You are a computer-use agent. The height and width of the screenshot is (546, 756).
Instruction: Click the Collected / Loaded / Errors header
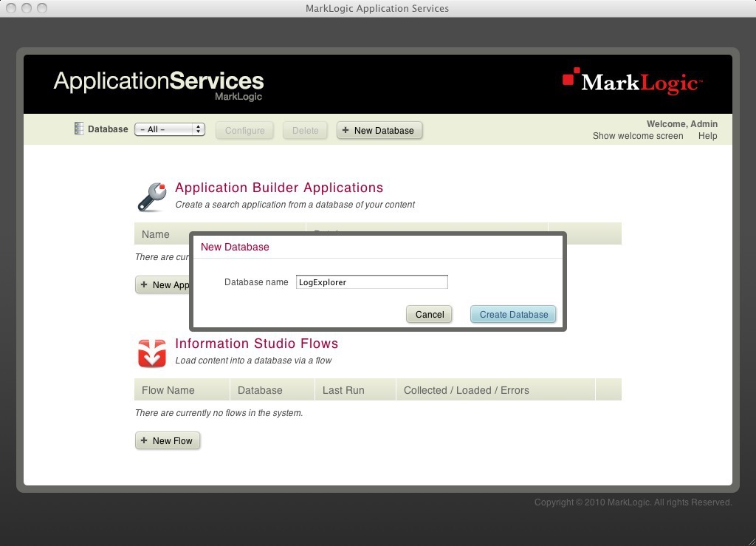coord(495,389)
